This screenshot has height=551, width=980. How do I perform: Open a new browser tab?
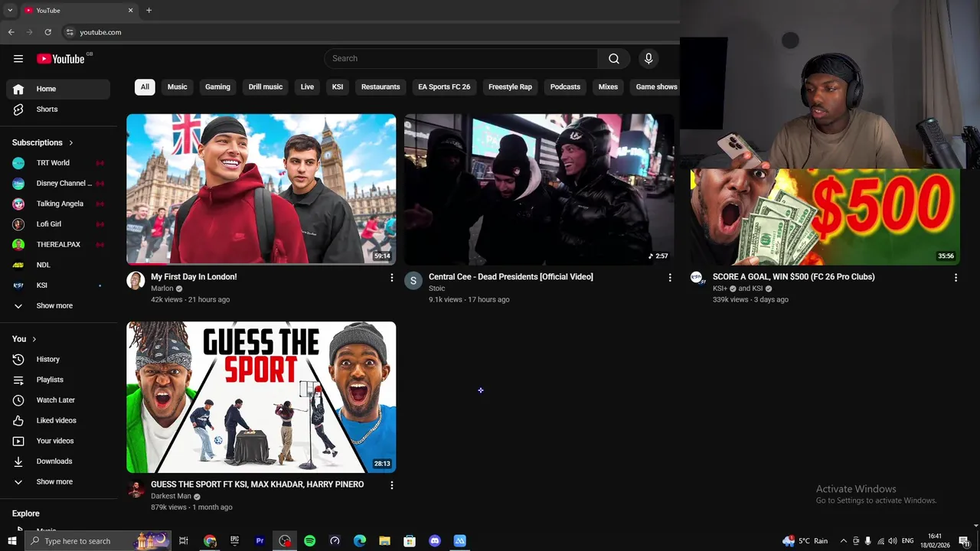click(149, 11)
